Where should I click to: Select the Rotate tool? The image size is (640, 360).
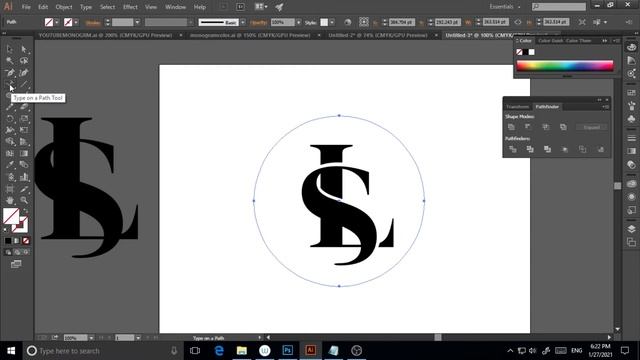(9, 118)
